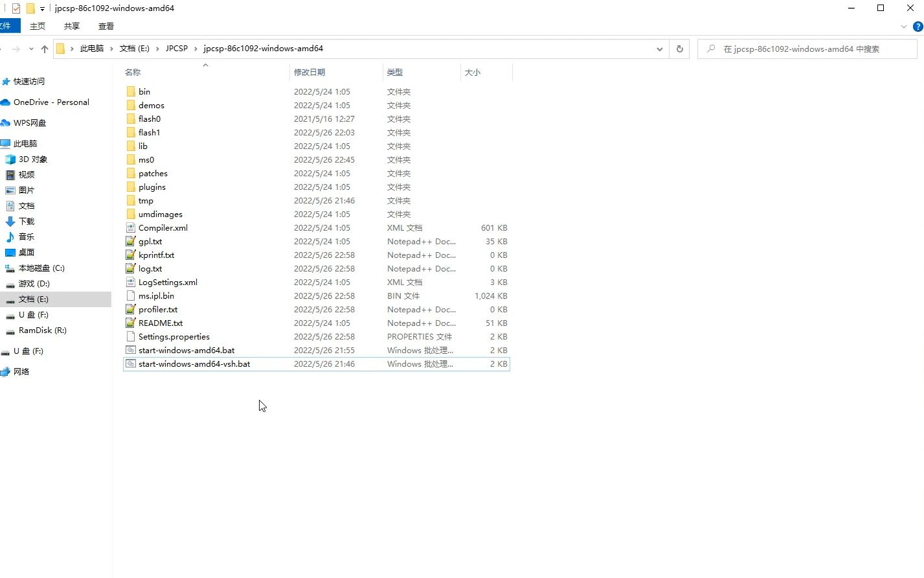Click the 2021/5/16 12:27 date cell
Image resolution: width=924 pixels, height=578 pixels.
324,119
